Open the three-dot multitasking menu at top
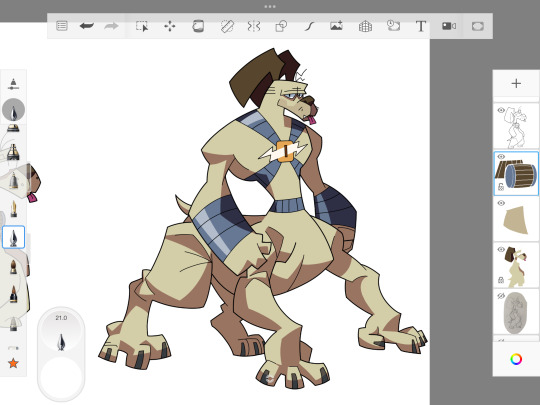This screenshot has height=405, width=540. click(x=270, y=7)
